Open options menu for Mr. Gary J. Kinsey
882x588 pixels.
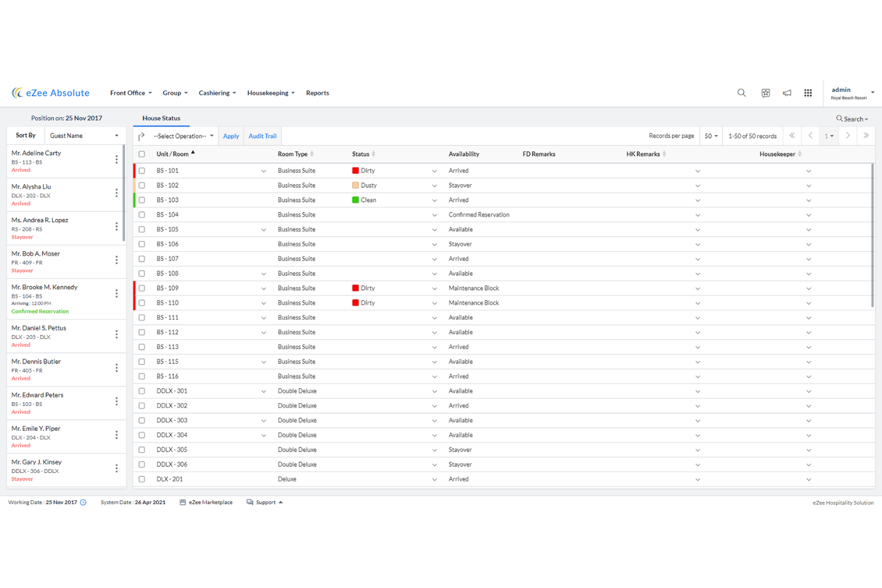click(116, 468)
